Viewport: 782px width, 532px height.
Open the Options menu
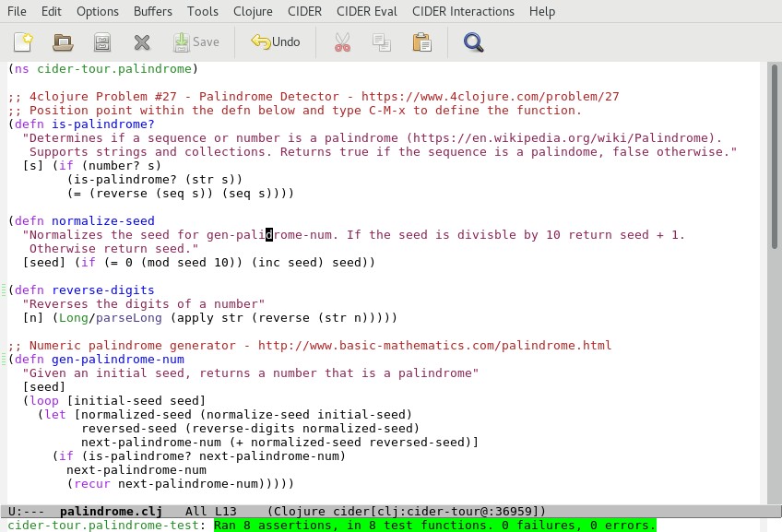click(x=97, y=11)
